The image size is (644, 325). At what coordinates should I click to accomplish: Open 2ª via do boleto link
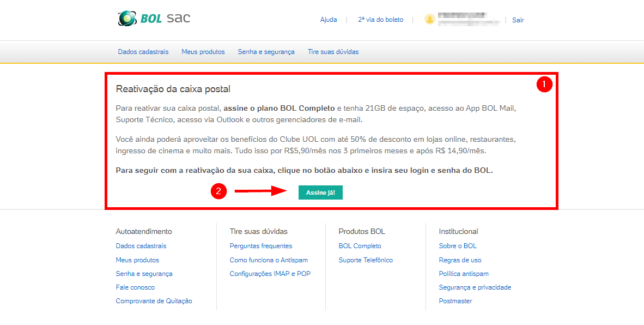coord(381,20)
